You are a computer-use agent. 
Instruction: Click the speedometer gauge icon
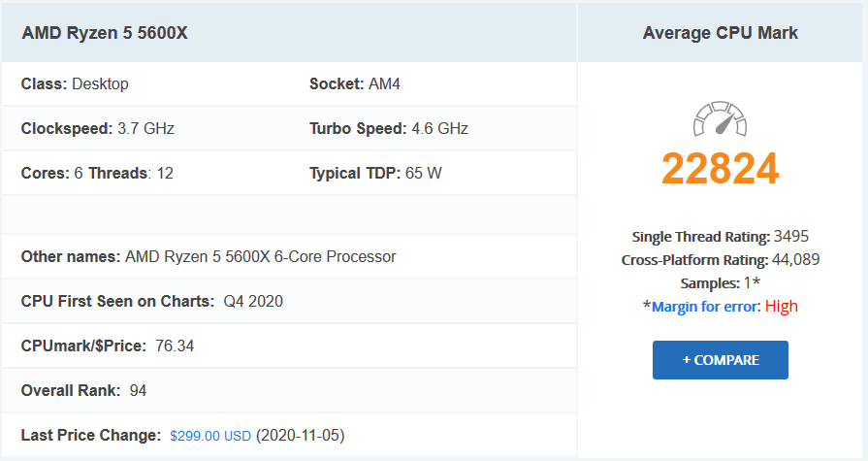(721, 119)
